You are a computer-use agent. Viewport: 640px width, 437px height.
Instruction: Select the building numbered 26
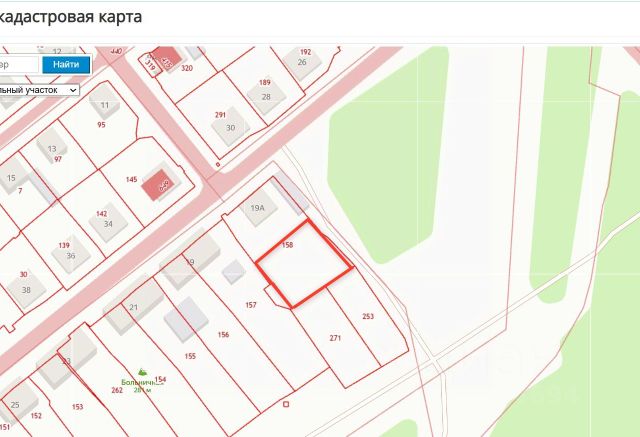pyautogui.click(x=302, y=62)
